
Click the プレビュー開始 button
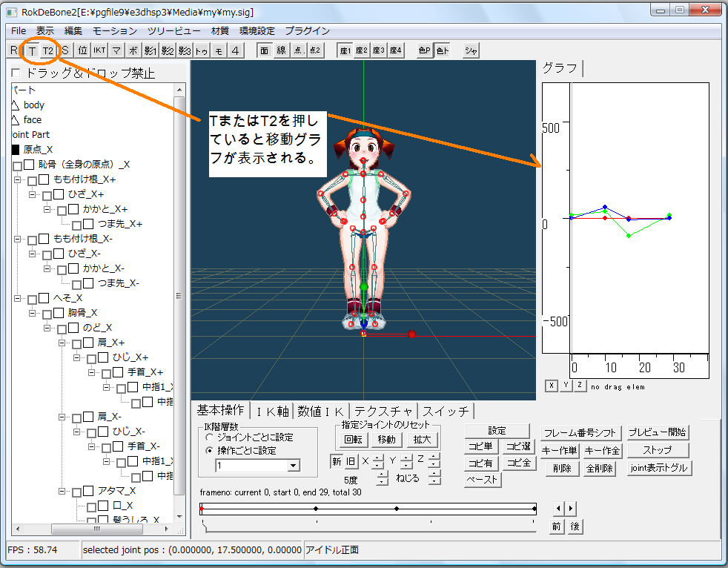click(x=658, y=432)
